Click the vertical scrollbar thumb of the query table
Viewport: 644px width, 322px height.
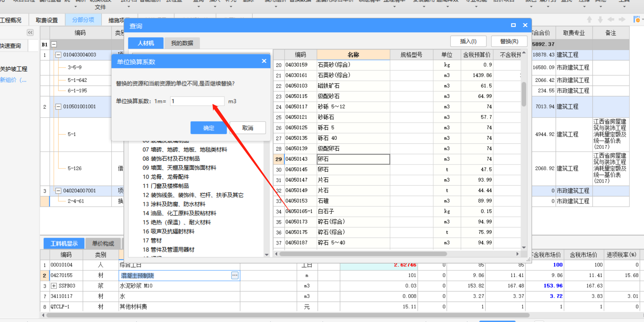pyautogui.click(x=524, y=94)
